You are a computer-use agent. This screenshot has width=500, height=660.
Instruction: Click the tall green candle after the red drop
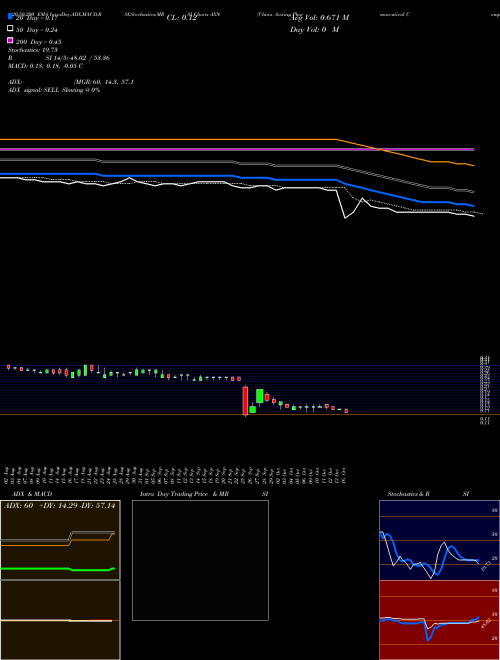pyautogui.click(x=260, y=396)
